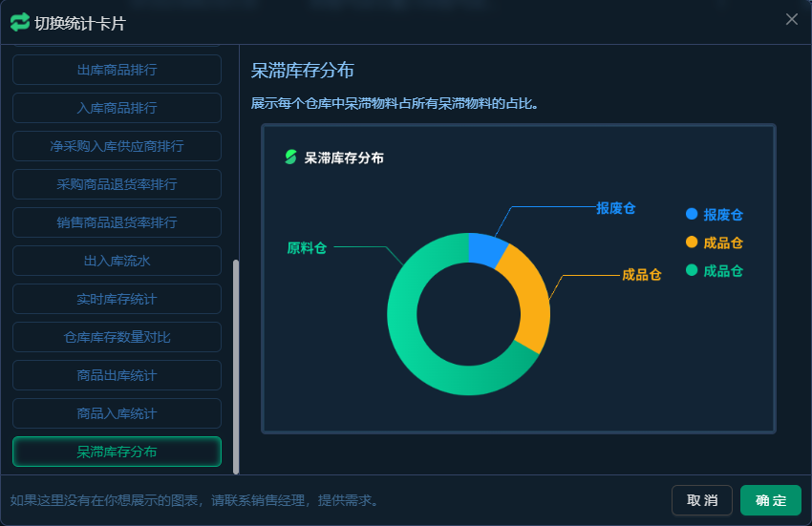812x526 pixels.
Task: Open the 销售商品退货率排行 card
Action: [117, 222]
